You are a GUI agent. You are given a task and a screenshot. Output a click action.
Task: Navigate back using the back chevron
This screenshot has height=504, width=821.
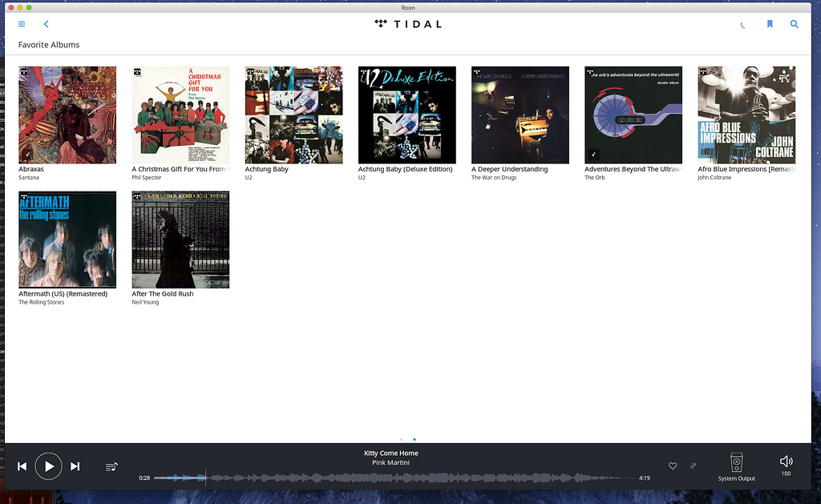[46, 24]
